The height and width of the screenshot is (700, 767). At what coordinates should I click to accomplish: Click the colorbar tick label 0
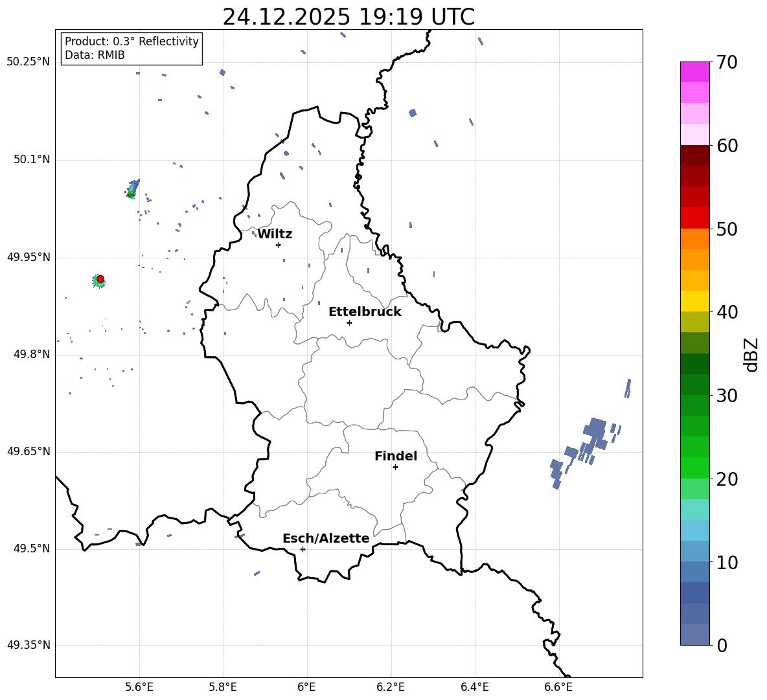[722, 645]
